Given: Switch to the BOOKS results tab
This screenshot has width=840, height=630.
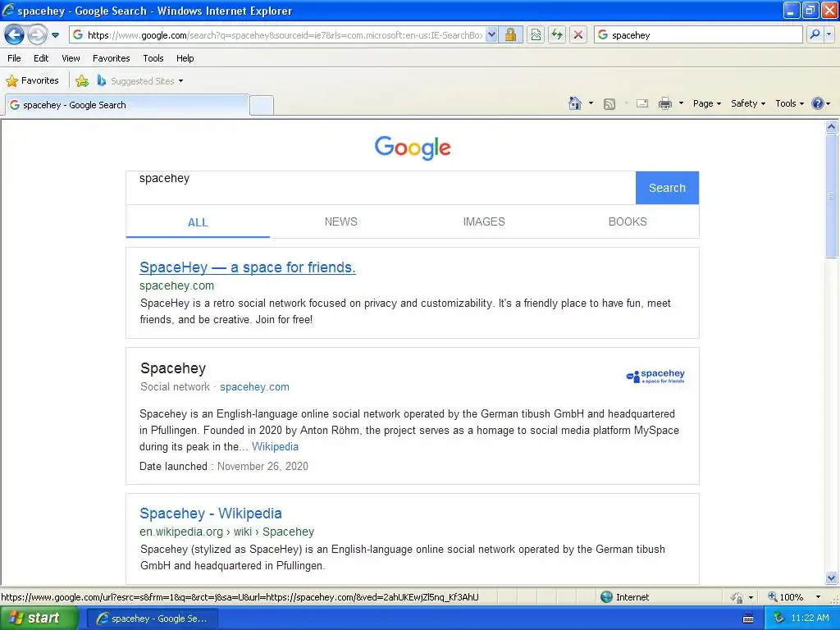Looking at the screenshot, I should [628, 221].
